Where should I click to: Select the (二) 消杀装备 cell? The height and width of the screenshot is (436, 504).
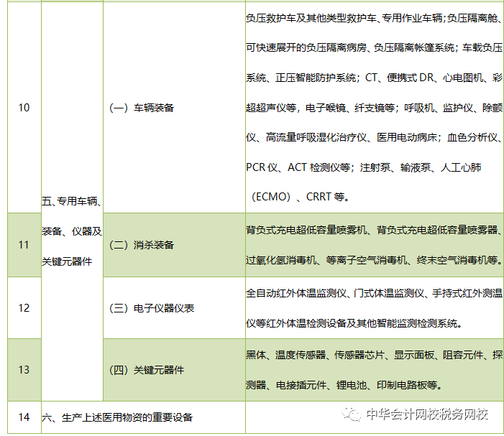(x=142, y=245)
